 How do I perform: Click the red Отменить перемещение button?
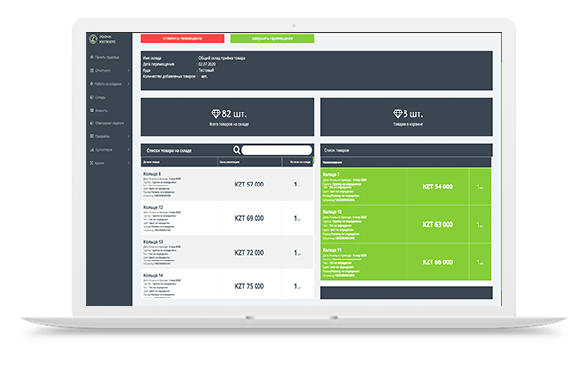183,38
